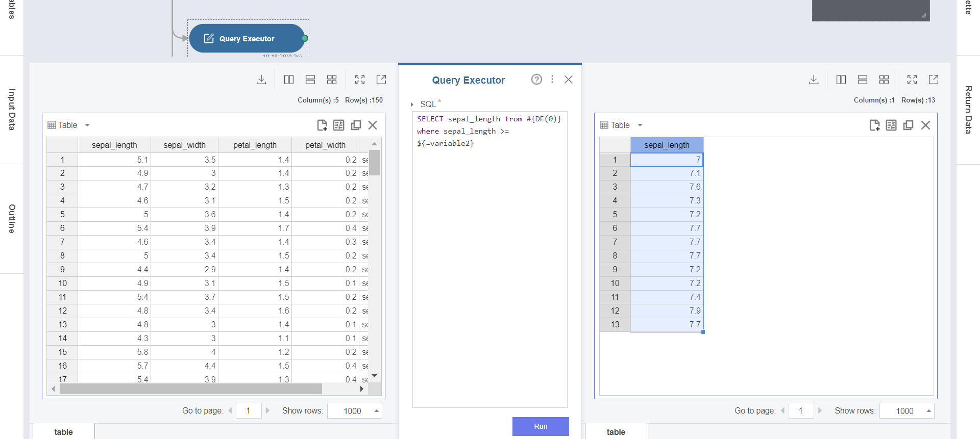
Task: Download input data in left panel
Action: point(261,80)
